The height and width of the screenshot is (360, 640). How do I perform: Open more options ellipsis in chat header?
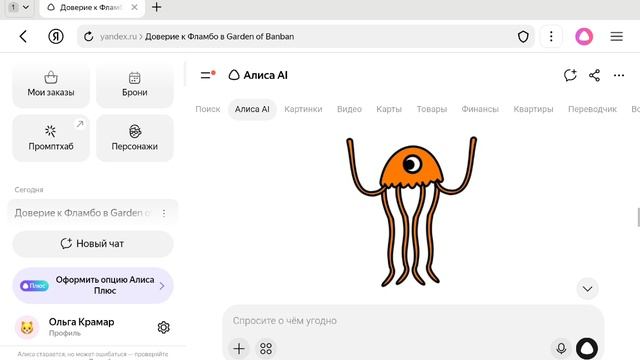point(619,75)
